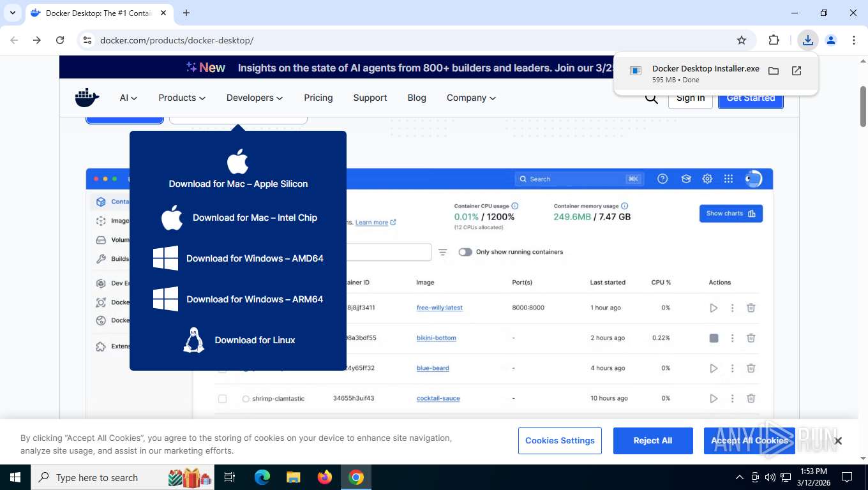The height and width of the screenshot is (490, 868).
Task: Click the Show charts button
Action: [x=731, y=214]
